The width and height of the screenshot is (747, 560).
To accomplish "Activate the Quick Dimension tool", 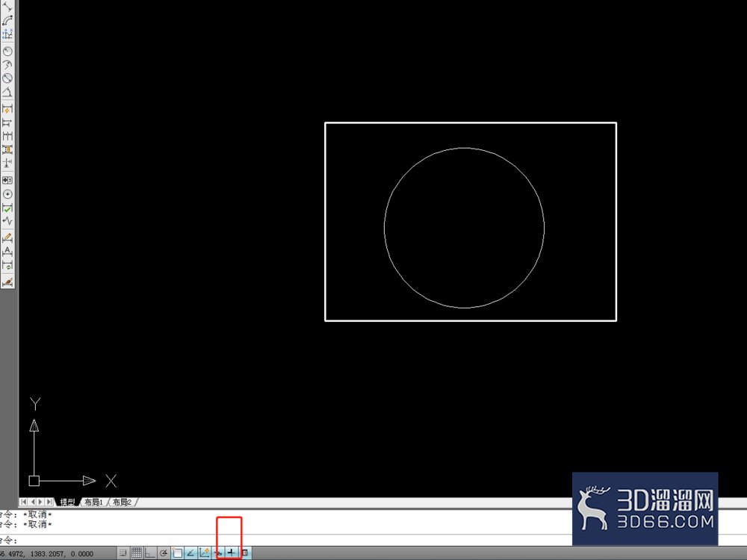I will click(7, 109).
